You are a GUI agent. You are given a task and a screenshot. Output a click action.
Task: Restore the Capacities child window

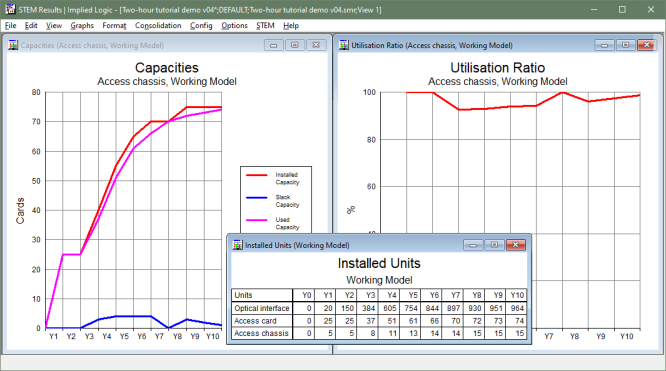(x=295, y=45)
